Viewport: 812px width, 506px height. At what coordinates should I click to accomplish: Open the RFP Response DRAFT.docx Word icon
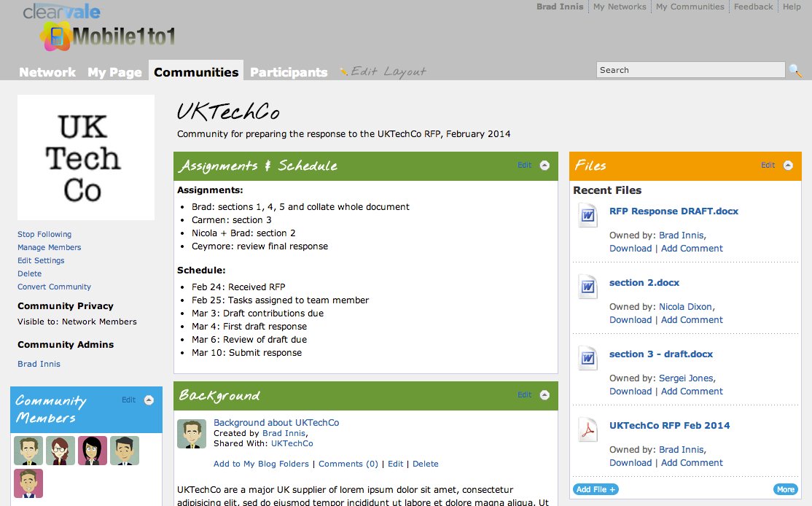point(587,214)
